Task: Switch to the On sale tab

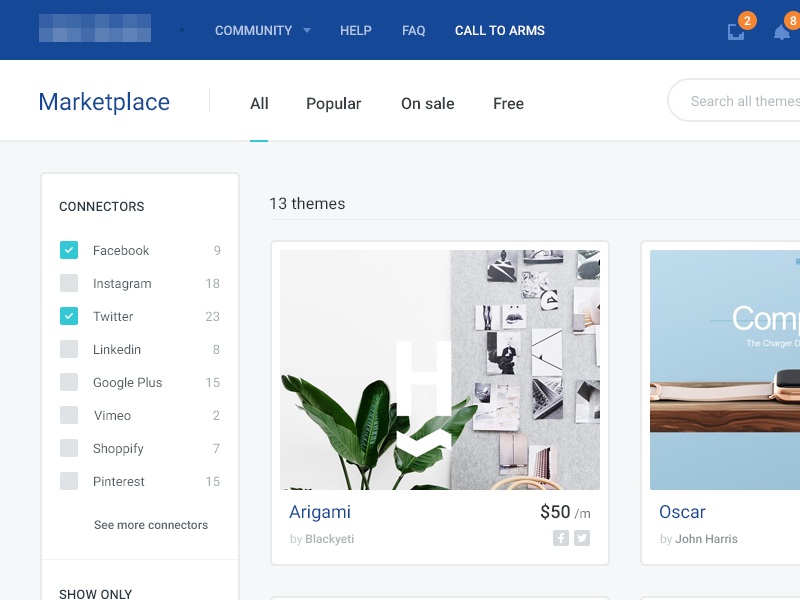Action: (427, 104)
